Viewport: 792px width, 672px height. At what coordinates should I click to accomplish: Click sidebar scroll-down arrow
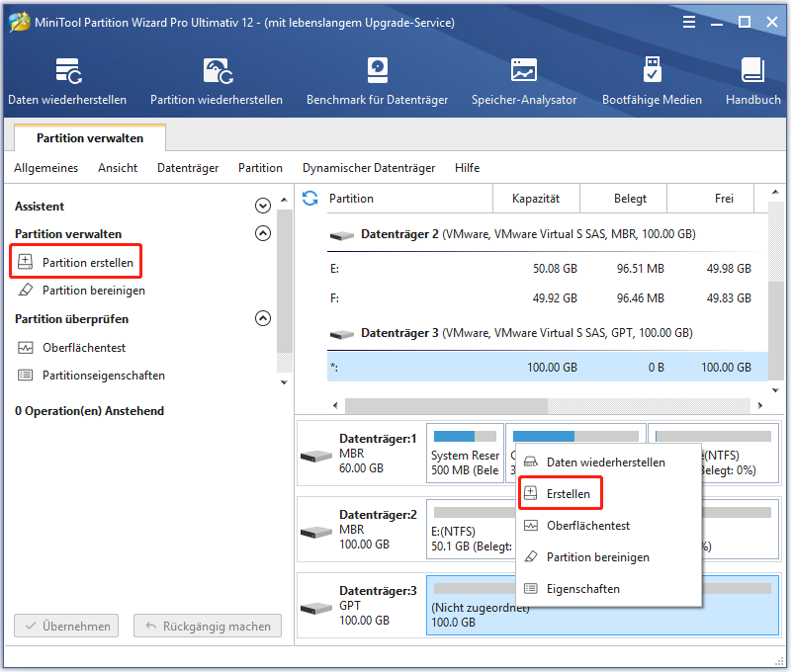[x=285, y=382]
